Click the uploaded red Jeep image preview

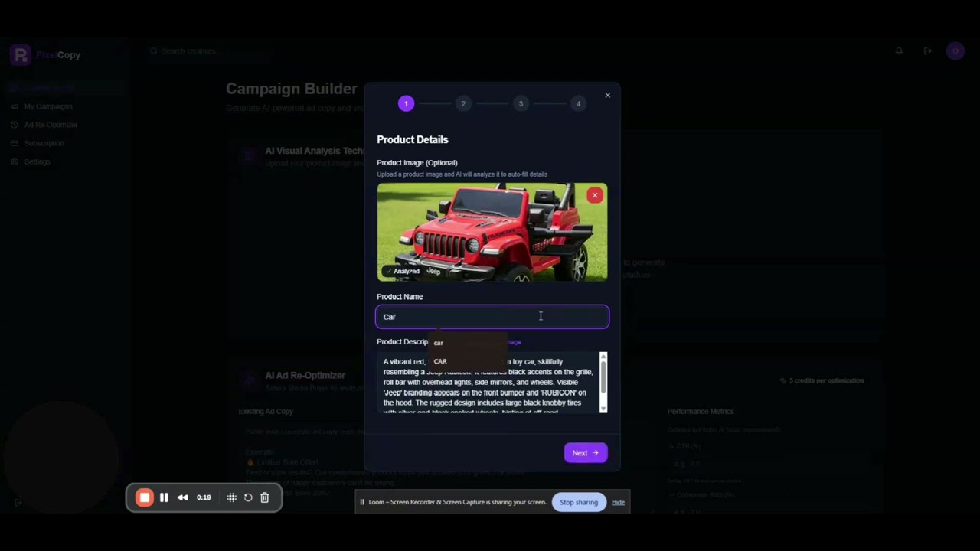492,232
